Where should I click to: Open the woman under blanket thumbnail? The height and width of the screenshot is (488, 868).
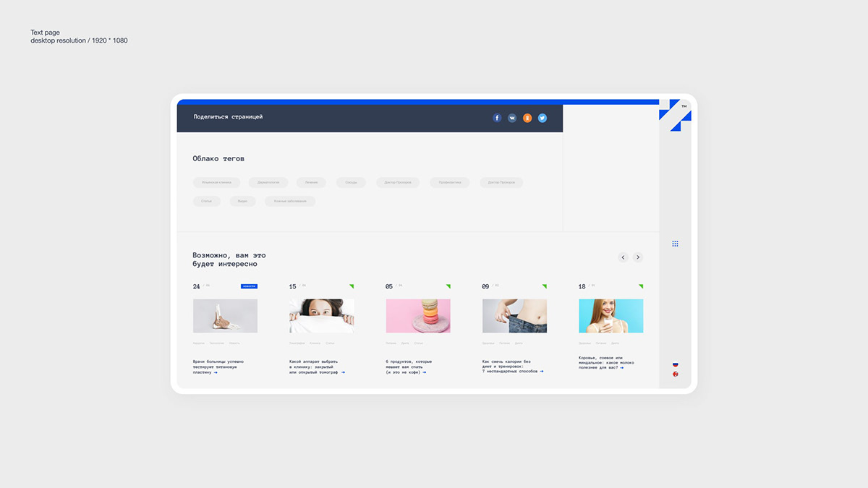point(321,316)
